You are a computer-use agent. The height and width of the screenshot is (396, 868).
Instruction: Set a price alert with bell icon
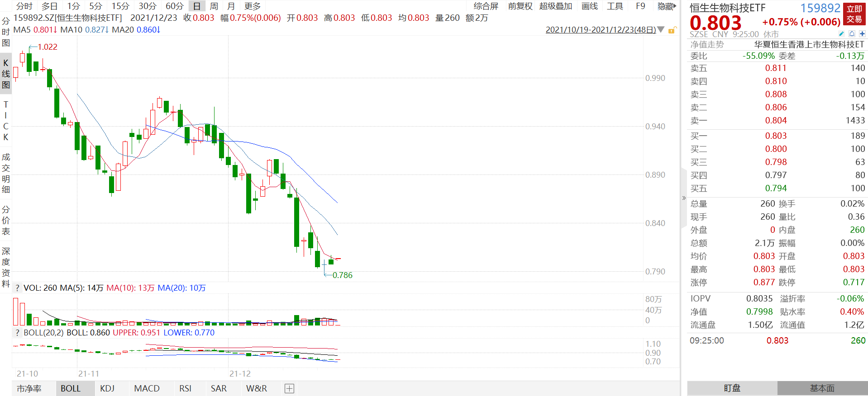click(852, 34)
